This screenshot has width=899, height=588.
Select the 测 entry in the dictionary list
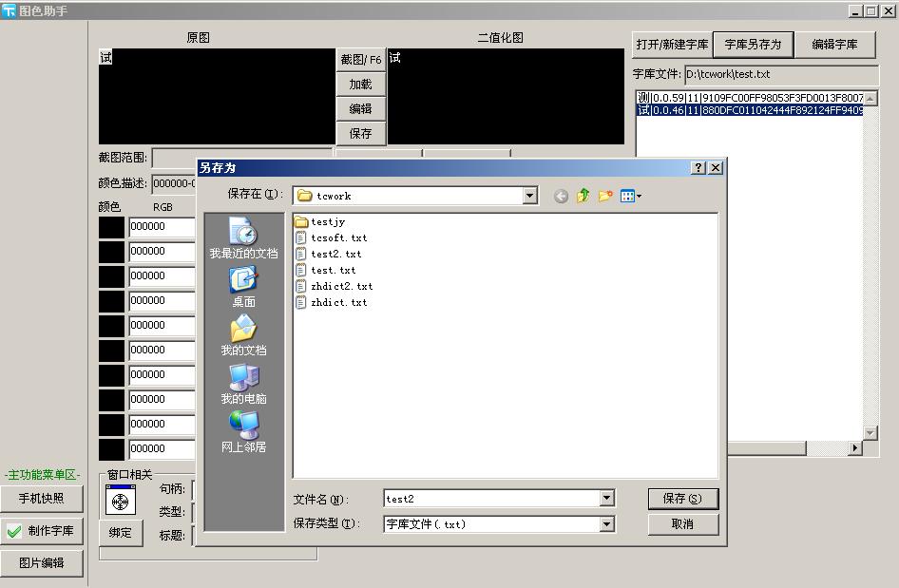(x=750, y=98)
